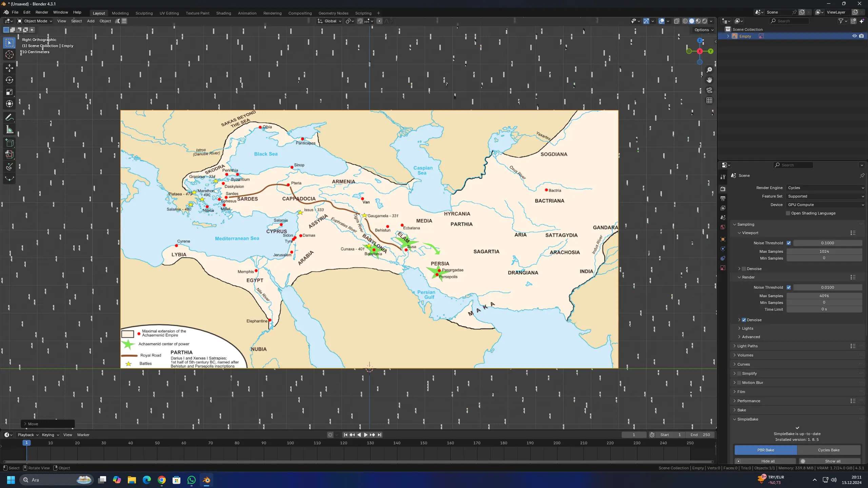This screenshot has height=488, width=868.
Task: Open the World properties tab icon
Action: click(x=723, y=227)
